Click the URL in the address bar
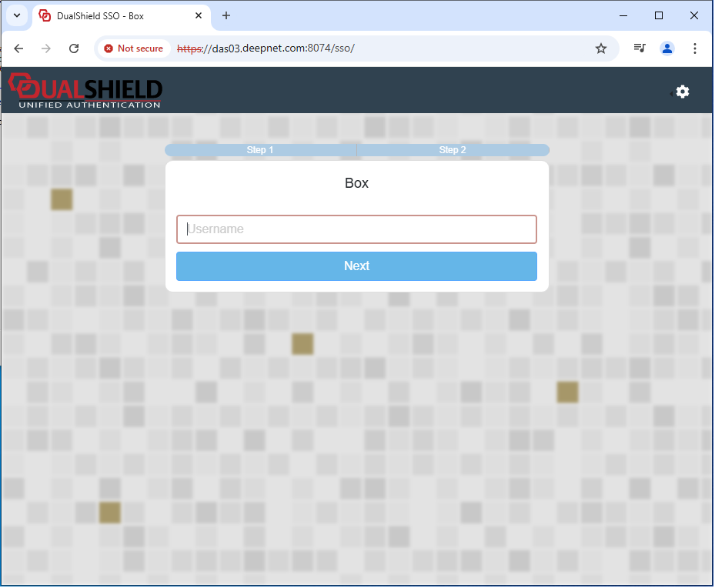This screenshot has height=588, width=715. [266, 48]
